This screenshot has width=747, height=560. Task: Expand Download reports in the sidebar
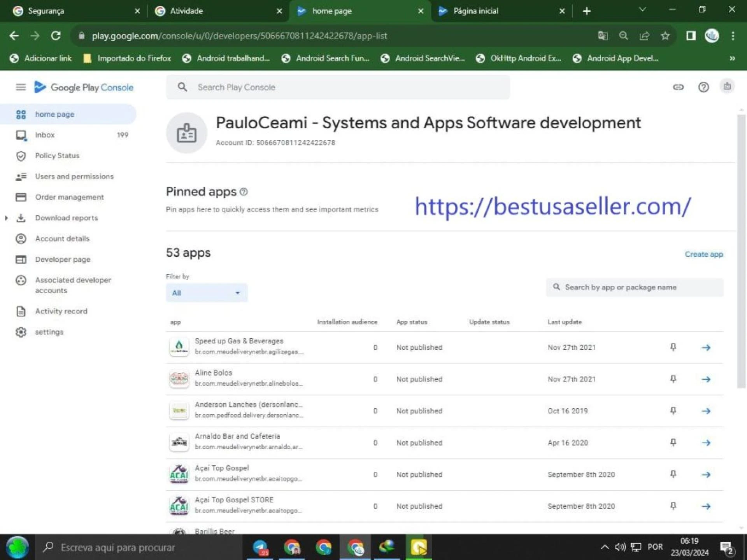6,218
